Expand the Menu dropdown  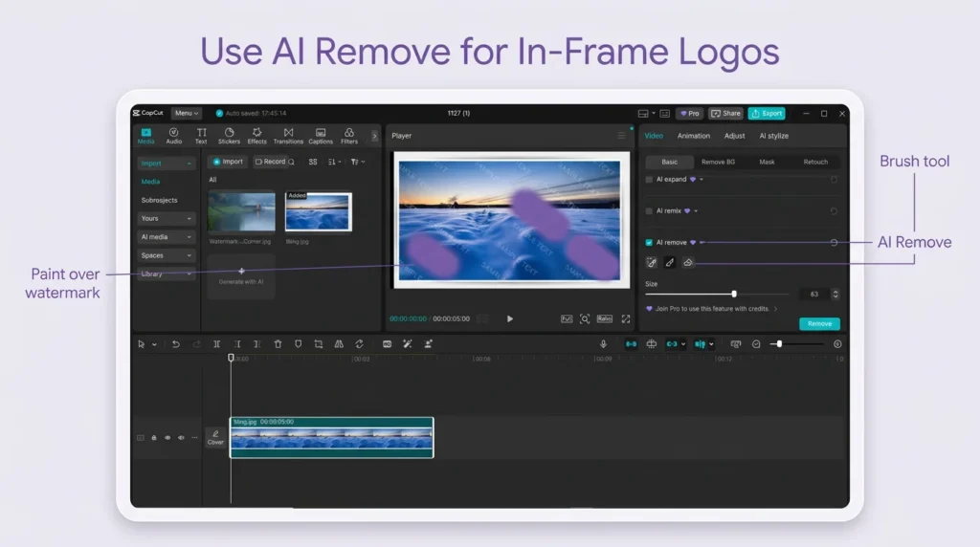pos(187,113)
